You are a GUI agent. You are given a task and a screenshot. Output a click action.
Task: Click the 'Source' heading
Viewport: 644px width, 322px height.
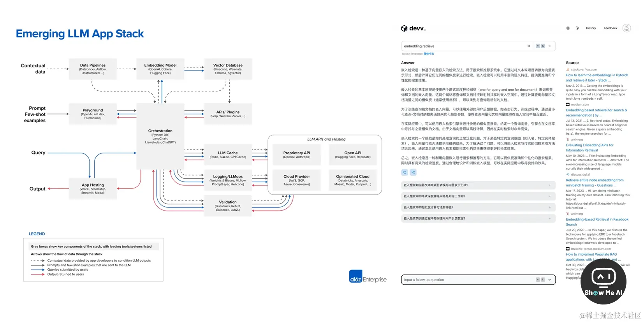(x=572, y=63)
